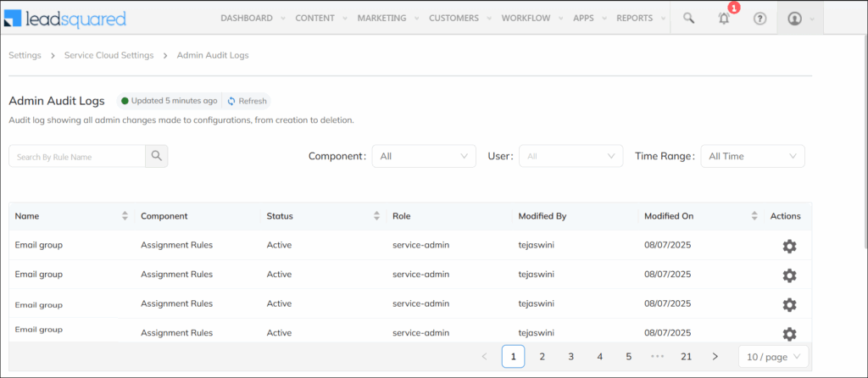Go to page 3
The height and width of the screenshot is (378, 868).
tap(570, 357)
